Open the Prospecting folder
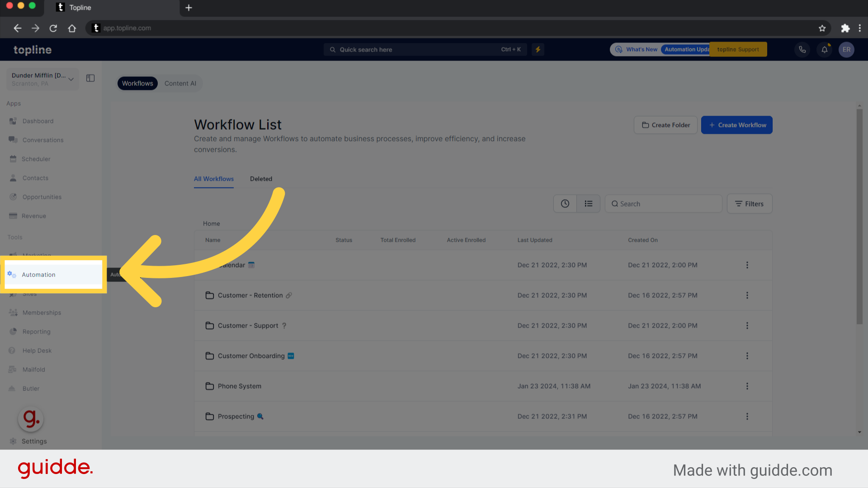 tap(236, 417)
